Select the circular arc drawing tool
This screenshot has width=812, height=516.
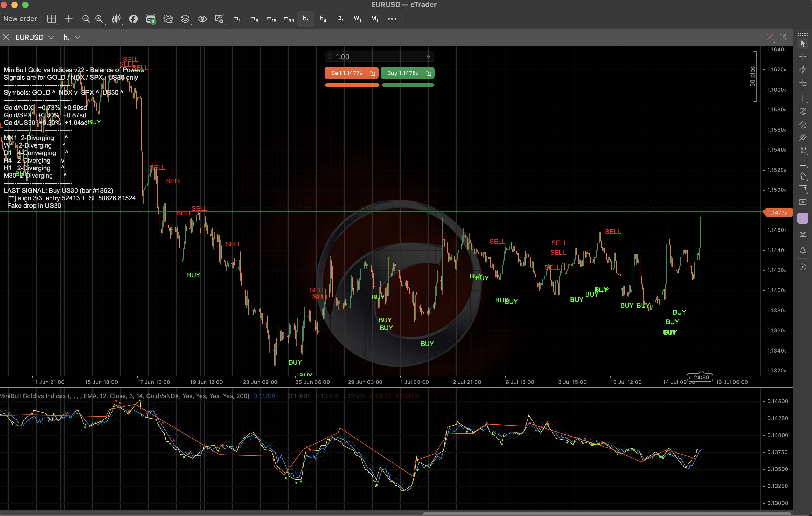click(x=803, y=111)
